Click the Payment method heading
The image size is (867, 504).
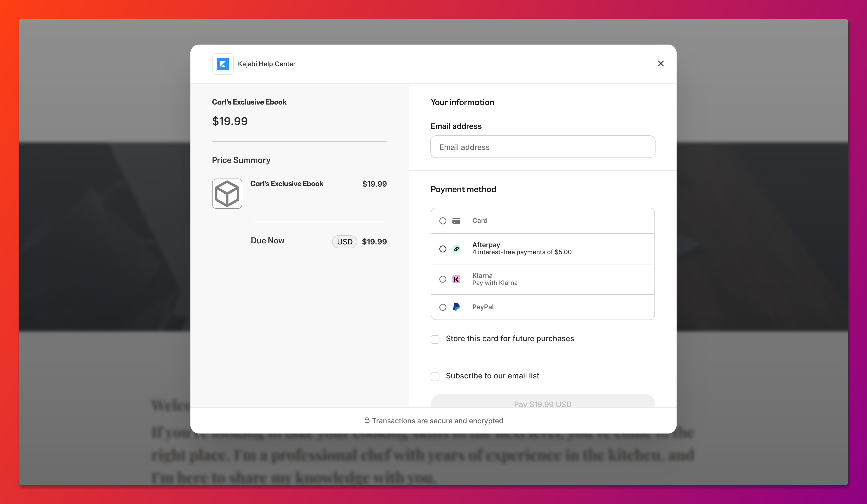click(463, 189)
